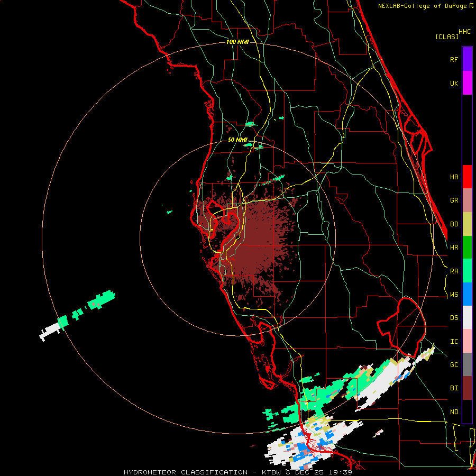The height and width of the screenshot is (476, 476).
Task: Click the 50 NMI range ring label
Action: [x=237, y=140]
